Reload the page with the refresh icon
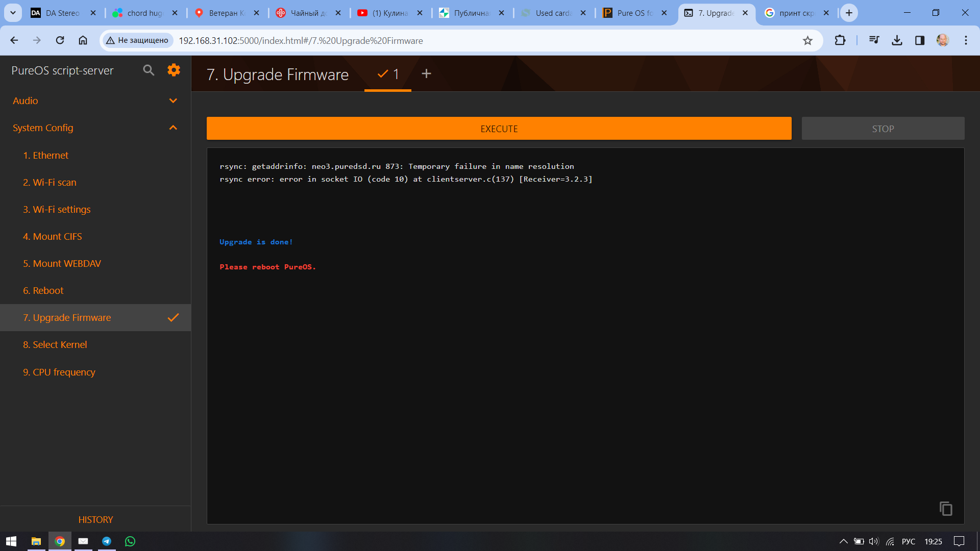Viewport: 980px width, 551px height. click(60, 40)
